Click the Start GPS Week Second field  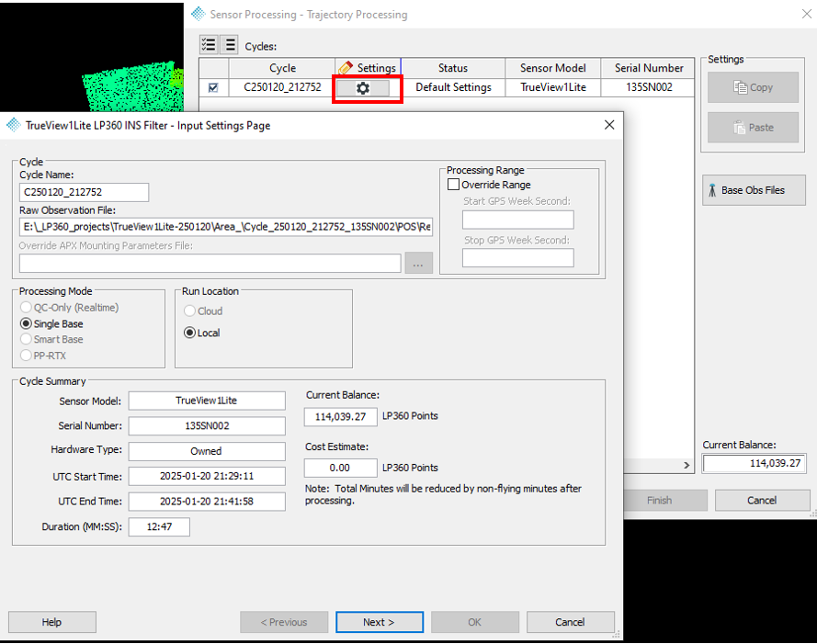[x=518, y=220]
